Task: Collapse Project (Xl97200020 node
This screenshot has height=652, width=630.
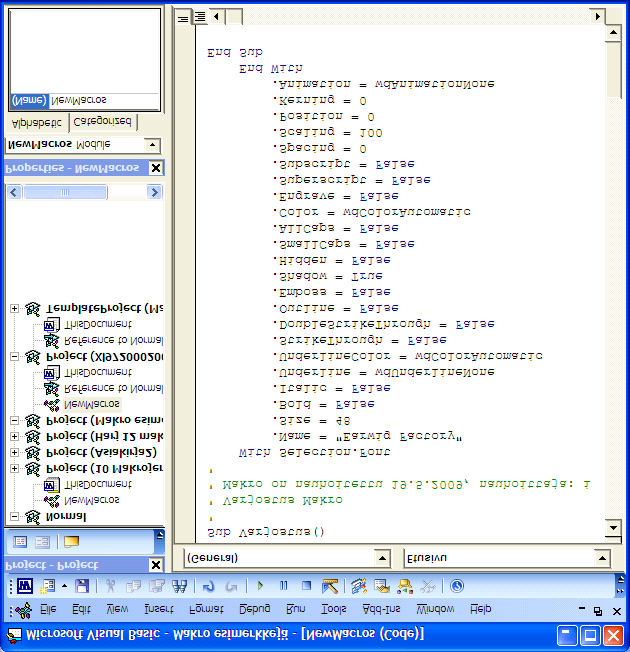Action: click(x=14, y=357)
